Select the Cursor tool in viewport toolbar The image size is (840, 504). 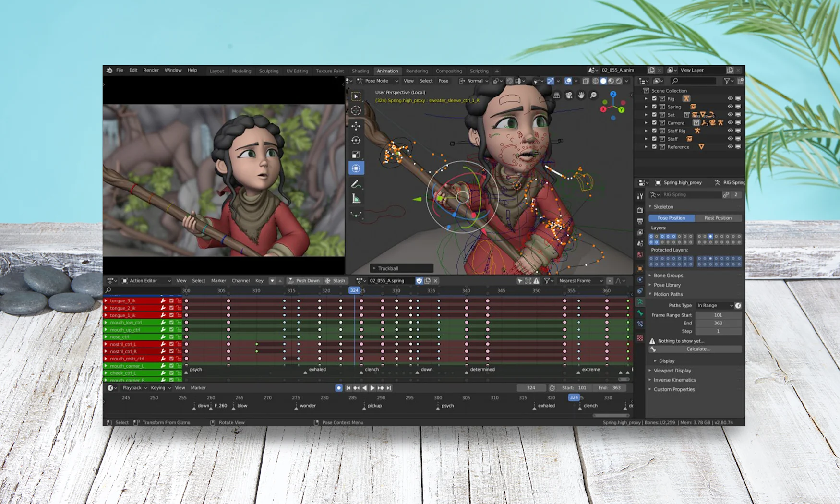(356, 111)
